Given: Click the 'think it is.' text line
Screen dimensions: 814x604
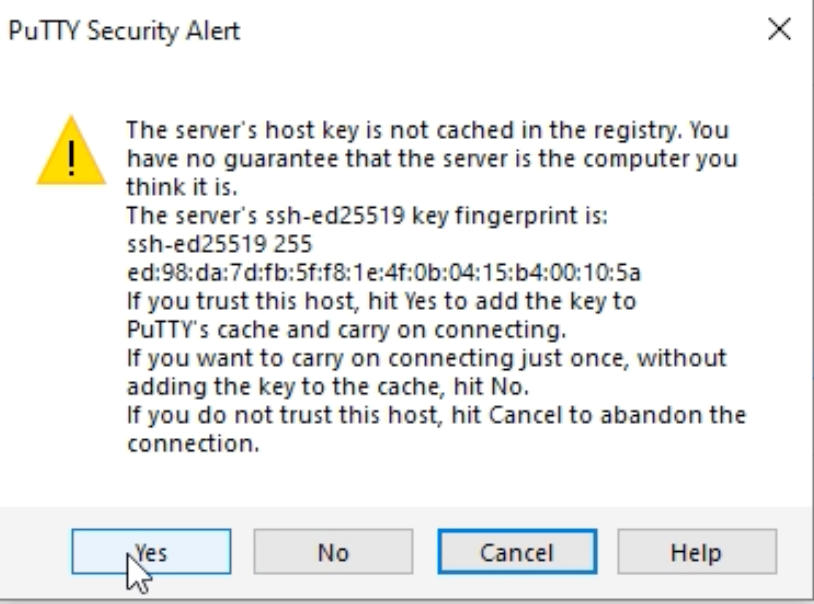Looking at the screenshot, I should click(x=182, y=187).
